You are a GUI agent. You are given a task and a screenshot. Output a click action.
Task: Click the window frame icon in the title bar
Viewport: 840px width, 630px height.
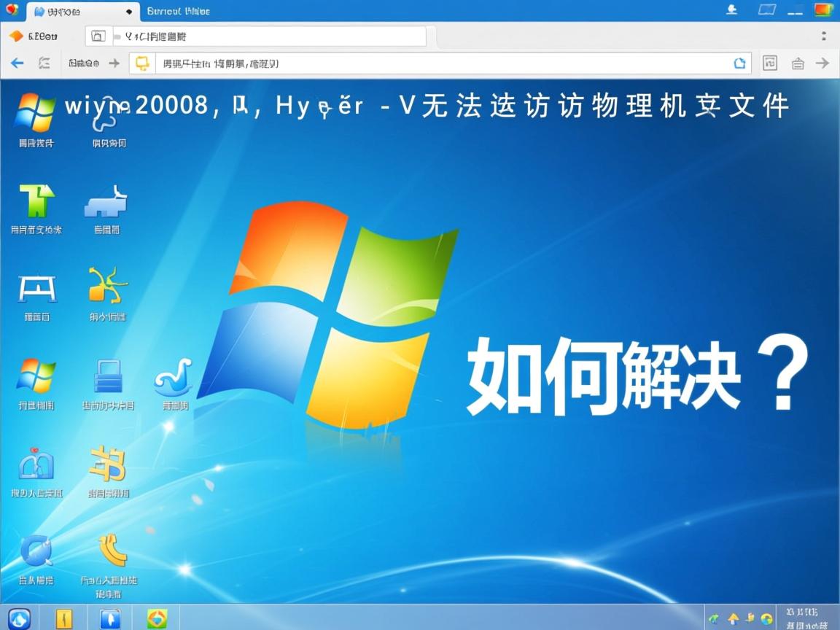click(x=767, y=10)
